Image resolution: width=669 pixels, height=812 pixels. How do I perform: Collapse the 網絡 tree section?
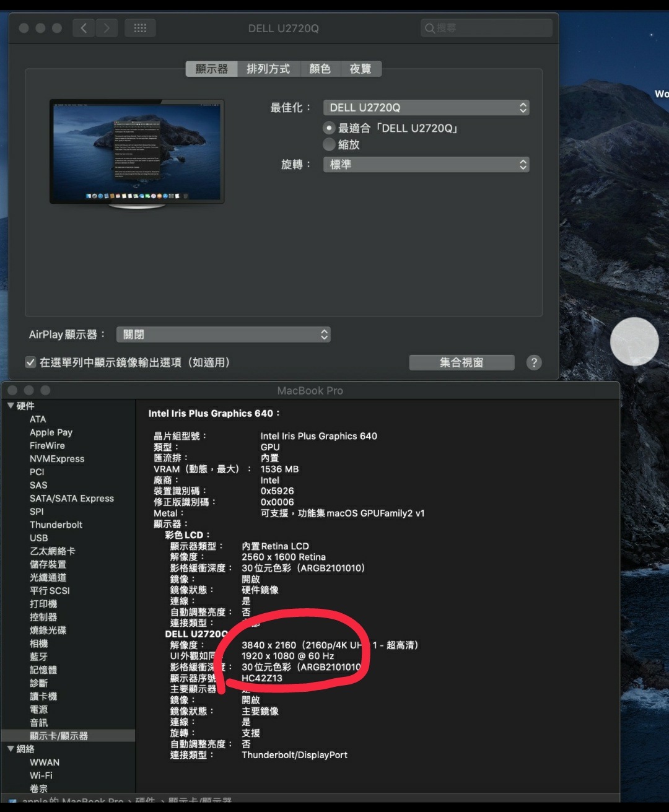coord(11,749)
